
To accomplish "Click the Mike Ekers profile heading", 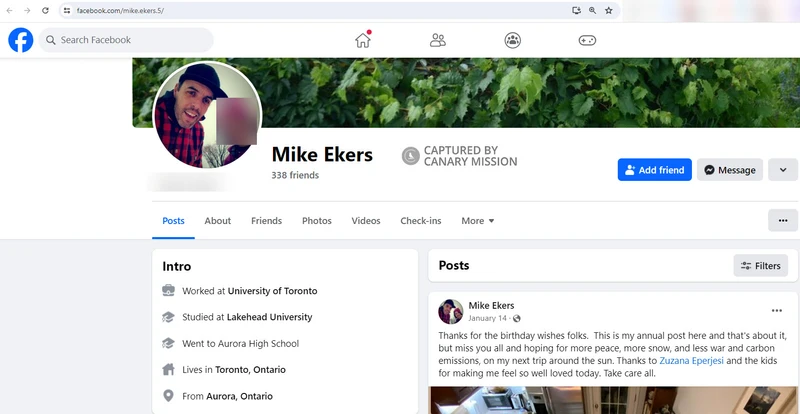I will click(x=322, y=154).
